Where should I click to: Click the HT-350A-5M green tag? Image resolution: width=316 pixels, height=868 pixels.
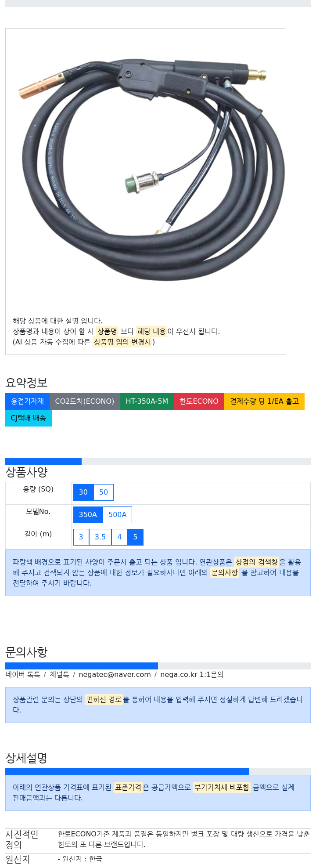coord(147,401)
